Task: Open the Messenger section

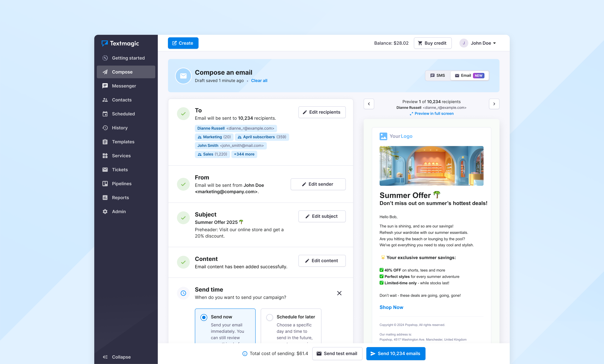Action: coord(124,86)
